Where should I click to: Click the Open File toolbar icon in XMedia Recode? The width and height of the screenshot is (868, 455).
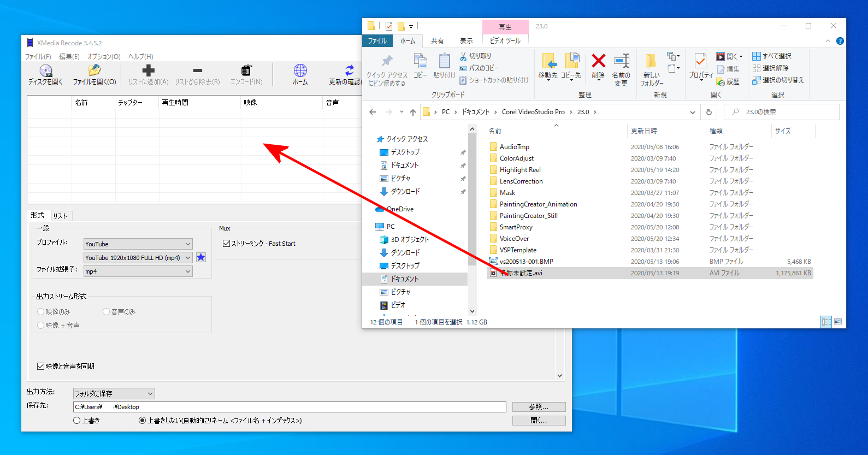click(x=95, y=75)
